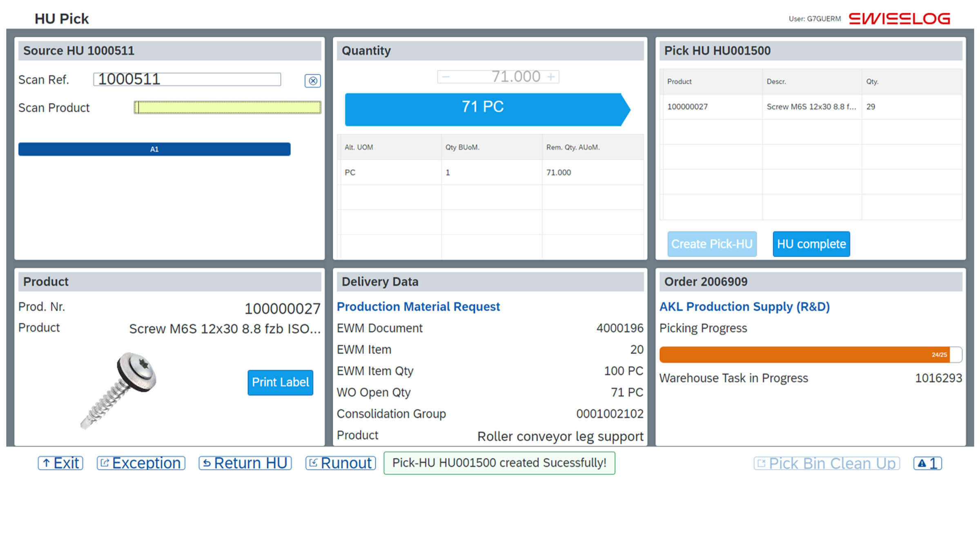This screenshot has height=551, width=980.
Task: Click the HU complete button
Action: (x=811, y=244)
